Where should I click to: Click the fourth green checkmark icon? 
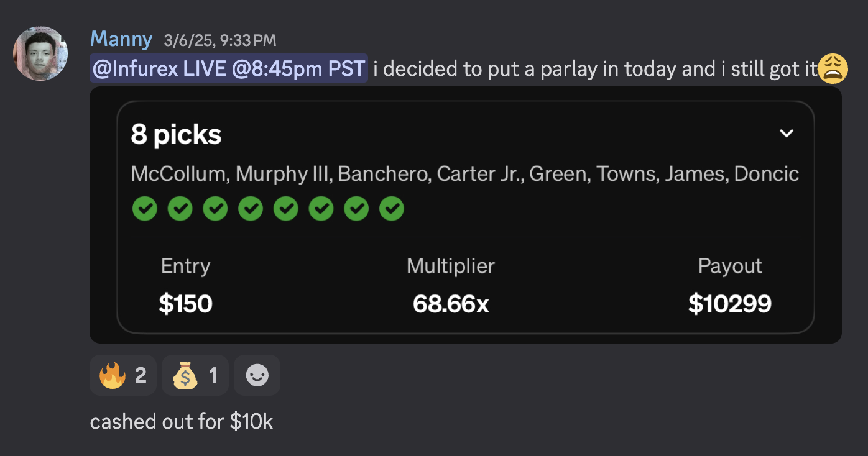(x=251, y=209)
